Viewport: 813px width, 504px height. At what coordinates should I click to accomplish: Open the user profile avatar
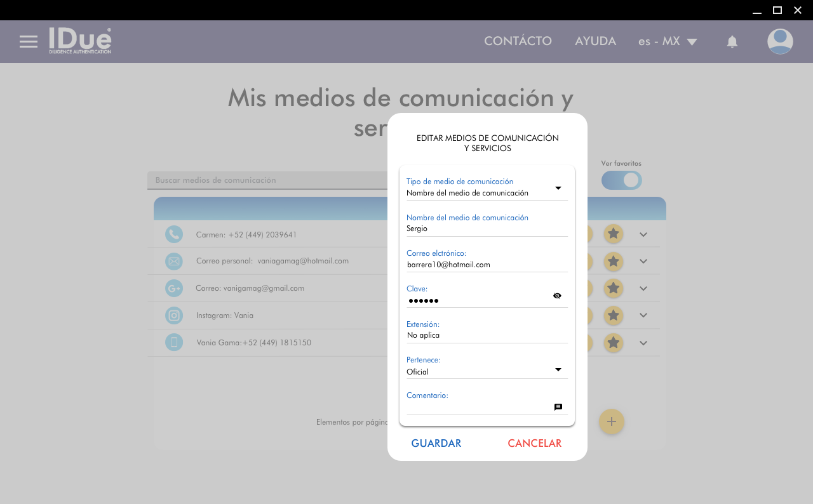tap(779, 42)
